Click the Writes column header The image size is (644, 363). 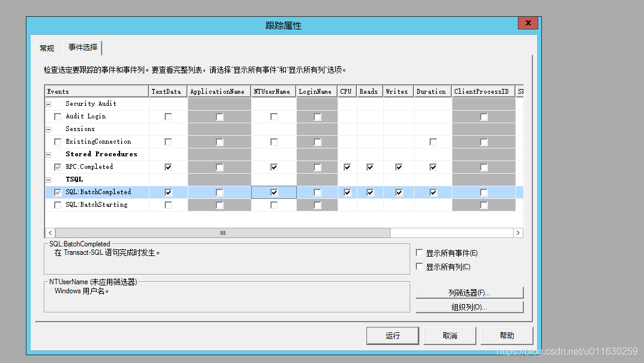coord(399,92)
